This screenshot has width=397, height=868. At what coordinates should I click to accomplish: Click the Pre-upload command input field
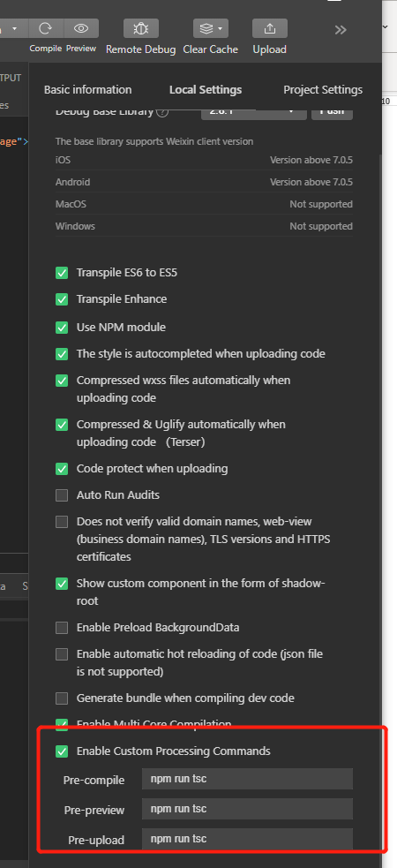pos(247,839)
